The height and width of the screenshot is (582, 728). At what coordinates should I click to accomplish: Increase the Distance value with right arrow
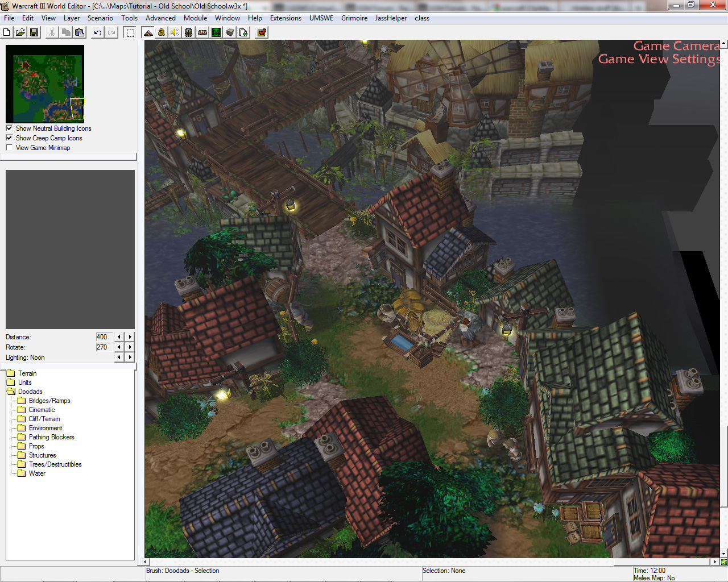pyautogui.click(x=130, y=337)
